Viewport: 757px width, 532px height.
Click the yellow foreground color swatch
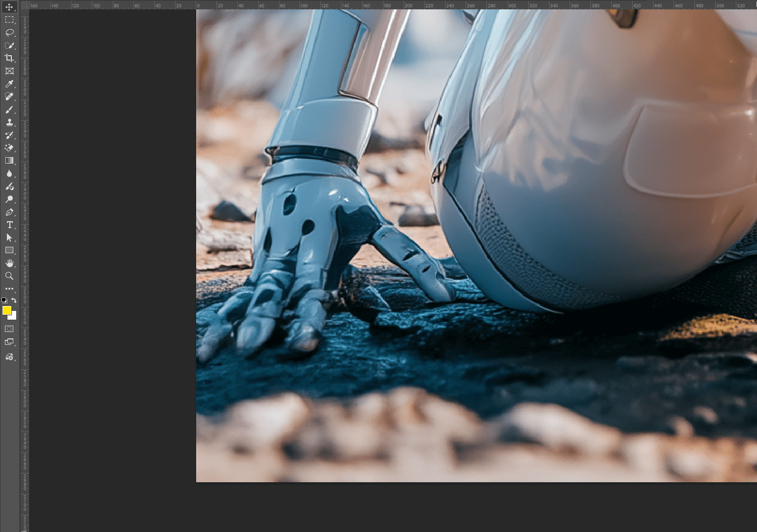[6, 310]
